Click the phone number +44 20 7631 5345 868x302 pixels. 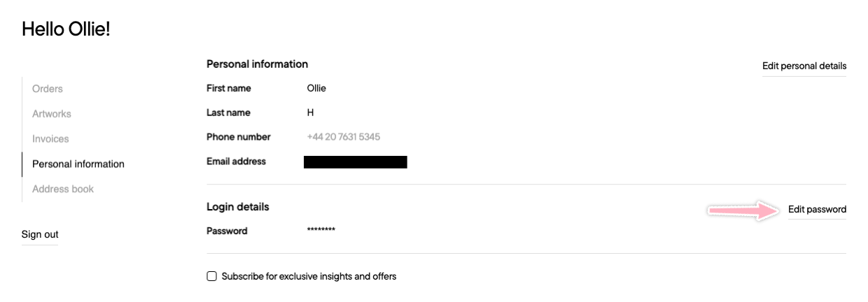(344, 137)
